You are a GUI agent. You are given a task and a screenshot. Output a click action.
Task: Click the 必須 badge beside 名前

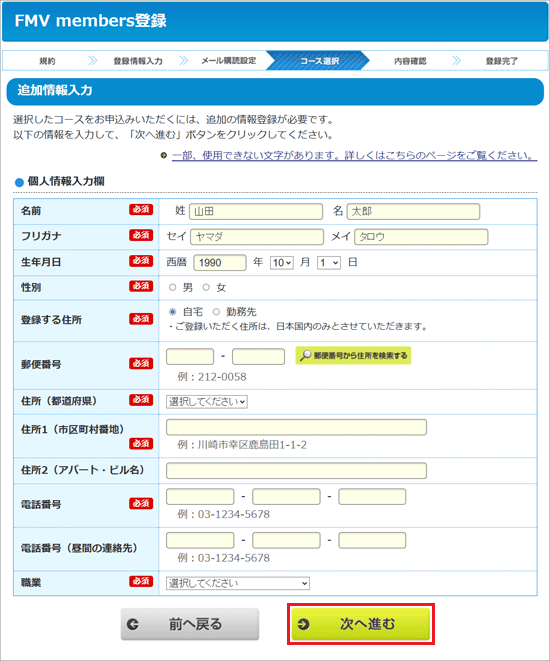[x=141, y=210]
